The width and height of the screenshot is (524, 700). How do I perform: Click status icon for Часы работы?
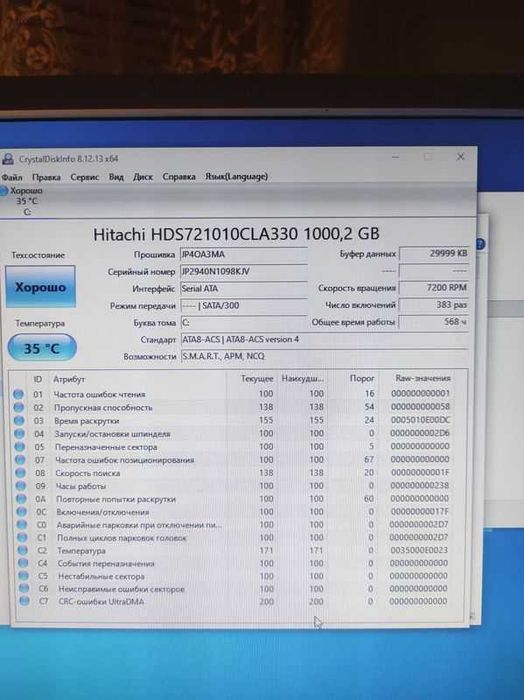click(21, 486)
